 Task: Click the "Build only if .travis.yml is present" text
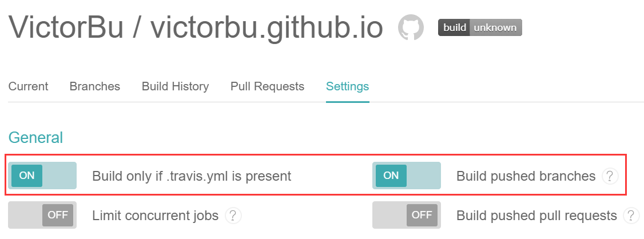click(x=192, y=176)
